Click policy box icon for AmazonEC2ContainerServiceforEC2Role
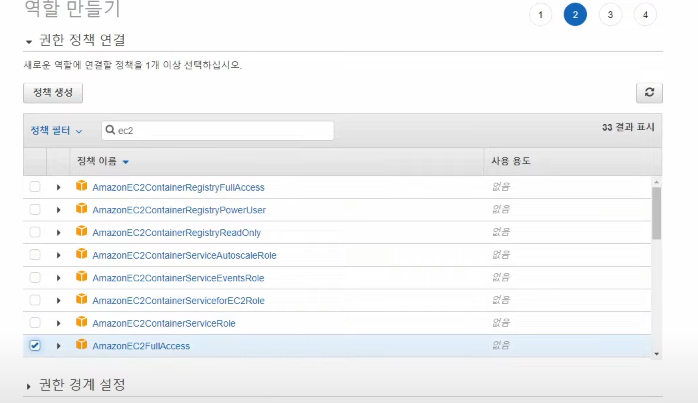This screenshot has width=698, height=403. coord(81,299)
